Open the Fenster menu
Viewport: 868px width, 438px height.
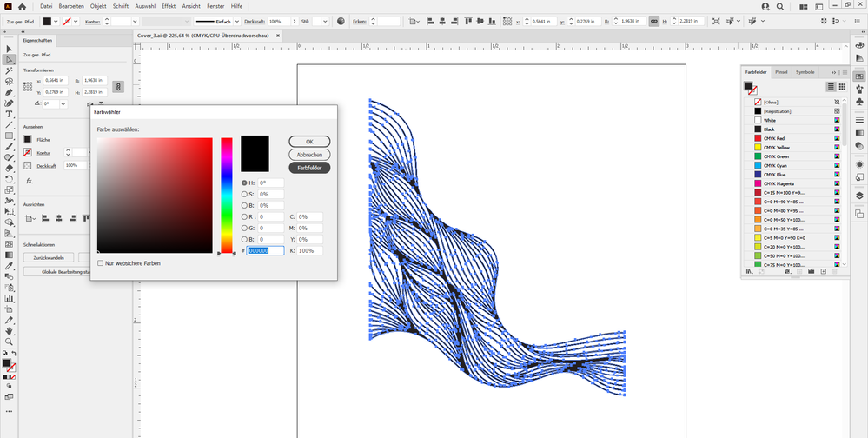tap(215, 6)
